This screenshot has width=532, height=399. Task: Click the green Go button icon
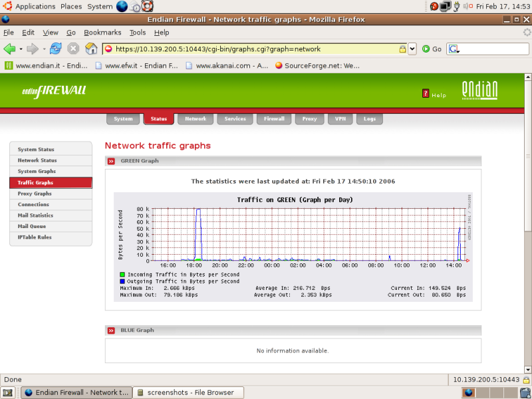[x=426, y=49]
